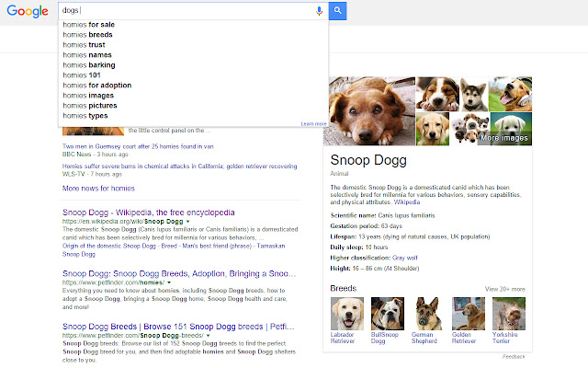This screenshot has width=588, height=368.
Task: Open Yorkshire Terrier breed thumbnail
Action: pos(509,314)
